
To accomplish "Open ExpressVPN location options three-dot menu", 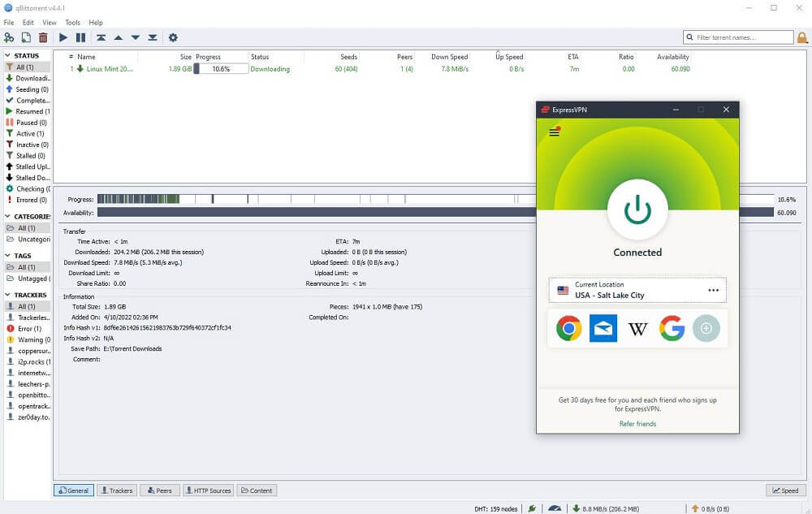I will pos(713,290).
